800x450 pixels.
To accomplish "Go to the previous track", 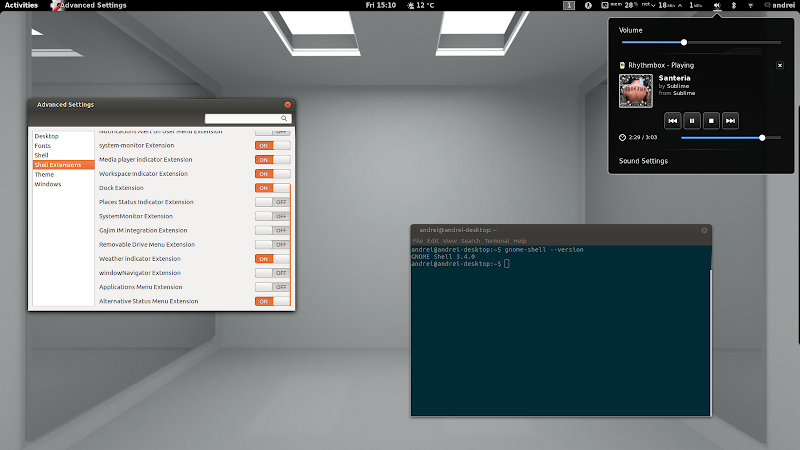I will tap(673, 121).
